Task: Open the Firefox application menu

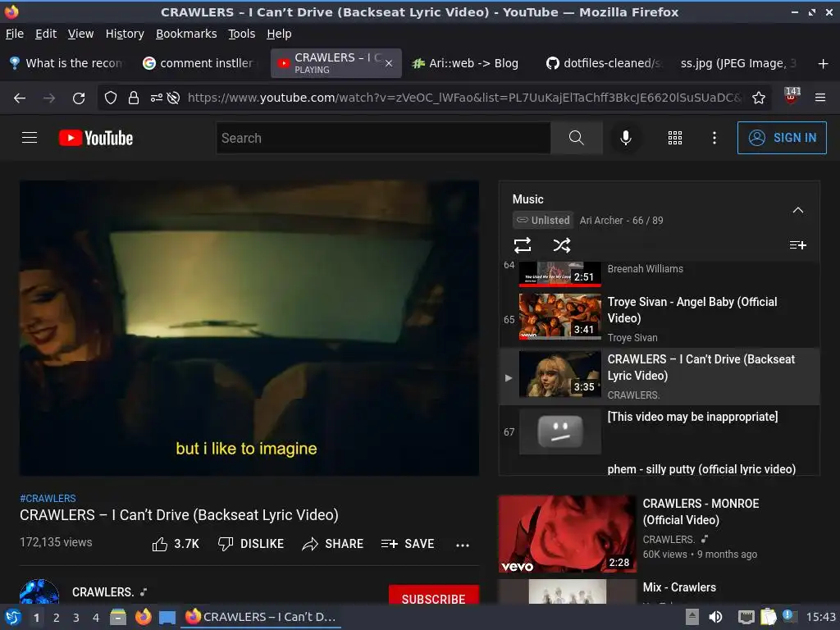Action: (x=820, y=98)
